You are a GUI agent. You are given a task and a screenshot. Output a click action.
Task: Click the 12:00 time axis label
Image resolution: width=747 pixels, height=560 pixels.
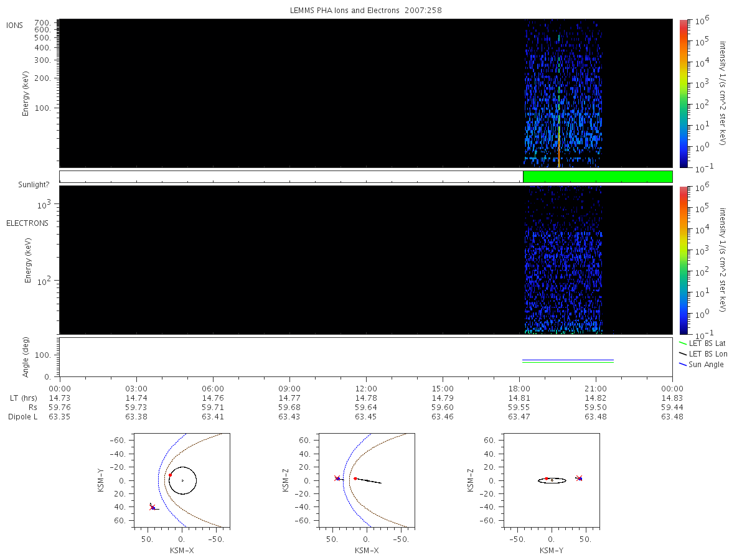(366, 388)
